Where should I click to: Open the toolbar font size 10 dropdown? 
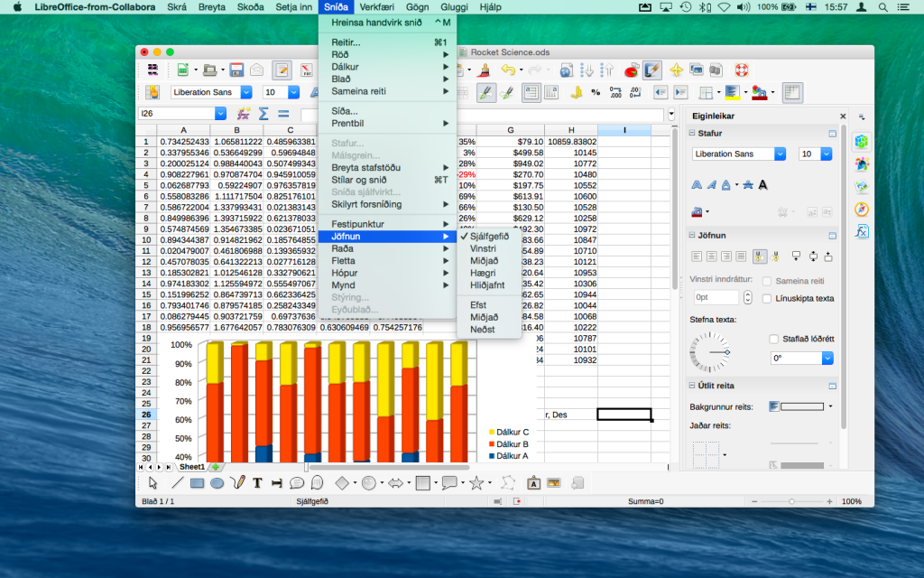click(x=293, y=93)
